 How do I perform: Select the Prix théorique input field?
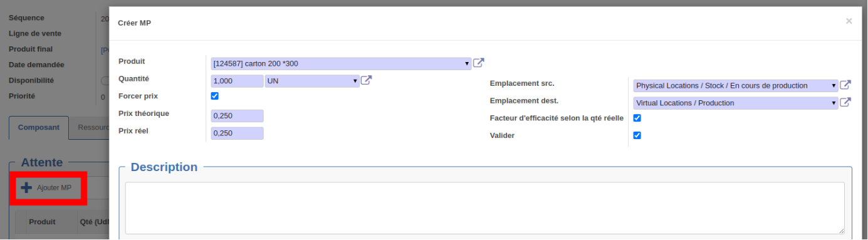click(238, 116)
